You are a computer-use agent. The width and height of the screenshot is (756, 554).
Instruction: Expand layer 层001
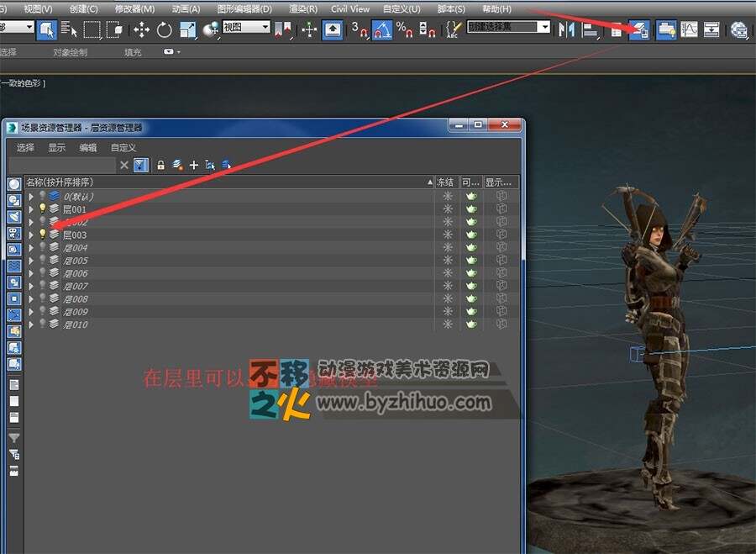point(31,209)
